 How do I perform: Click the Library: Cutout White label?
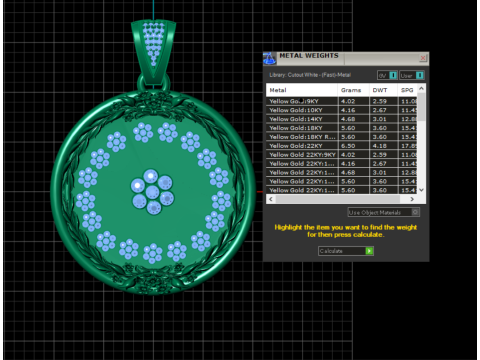(310, 75)
